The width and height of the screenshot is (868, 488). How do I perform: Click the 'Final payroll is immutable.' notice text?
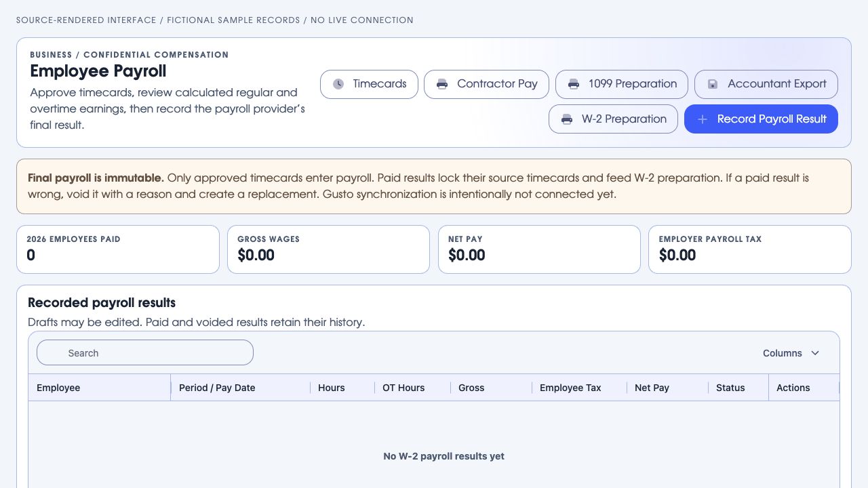click(96, 178)
